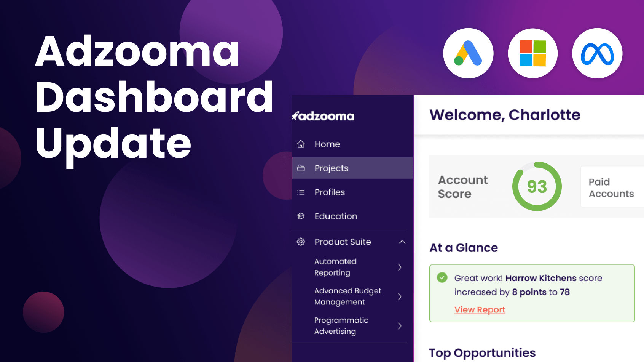Image resolution: width=644 pixels, height=362 pixels.
Task: Select the Education graduation cap icon
Action: pos(301,216)
